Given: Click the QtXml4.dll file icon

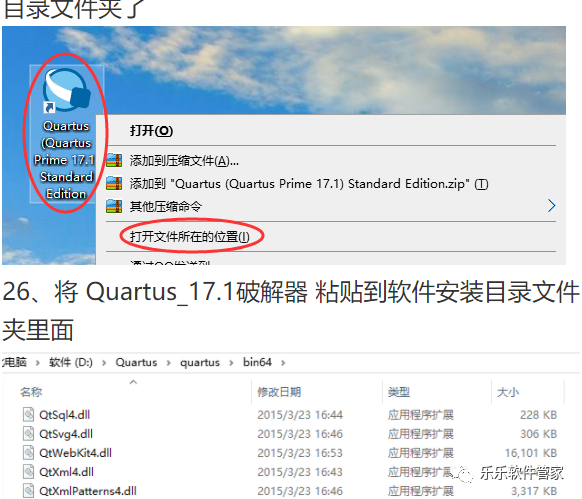Looking at the screenshot, I should (x=28, y=472).
